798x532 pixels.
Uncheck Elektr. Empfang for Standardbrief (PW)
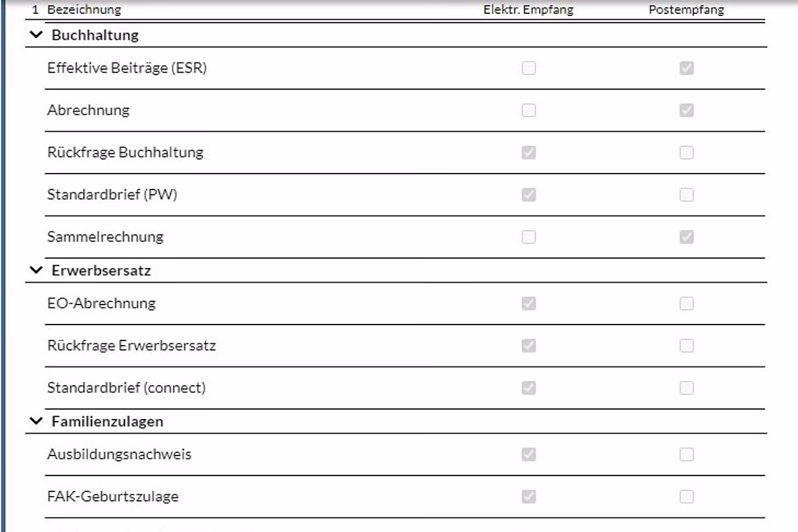pos(529,195)
